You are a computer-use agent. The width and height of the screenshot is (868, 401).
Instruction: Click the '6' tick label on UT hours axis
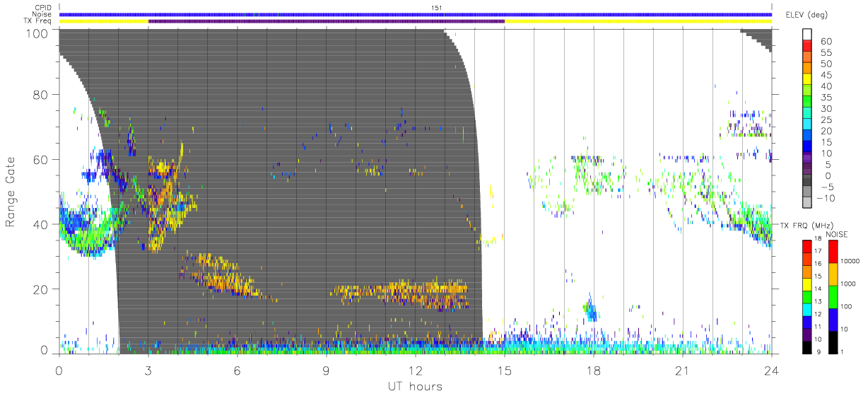click(x=237, y=371)
